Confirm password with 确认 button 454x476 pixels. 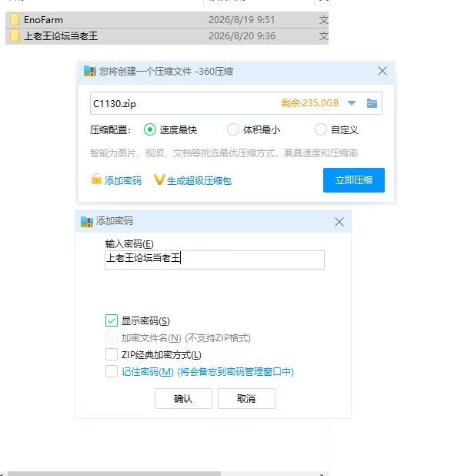[183, 398]
